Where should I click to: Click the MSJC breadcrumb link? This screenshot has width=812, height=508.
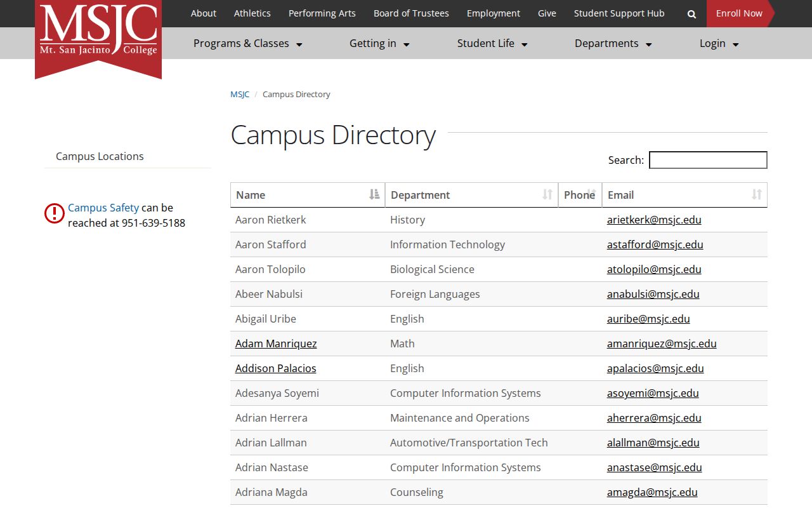click(x=240, y=94)
